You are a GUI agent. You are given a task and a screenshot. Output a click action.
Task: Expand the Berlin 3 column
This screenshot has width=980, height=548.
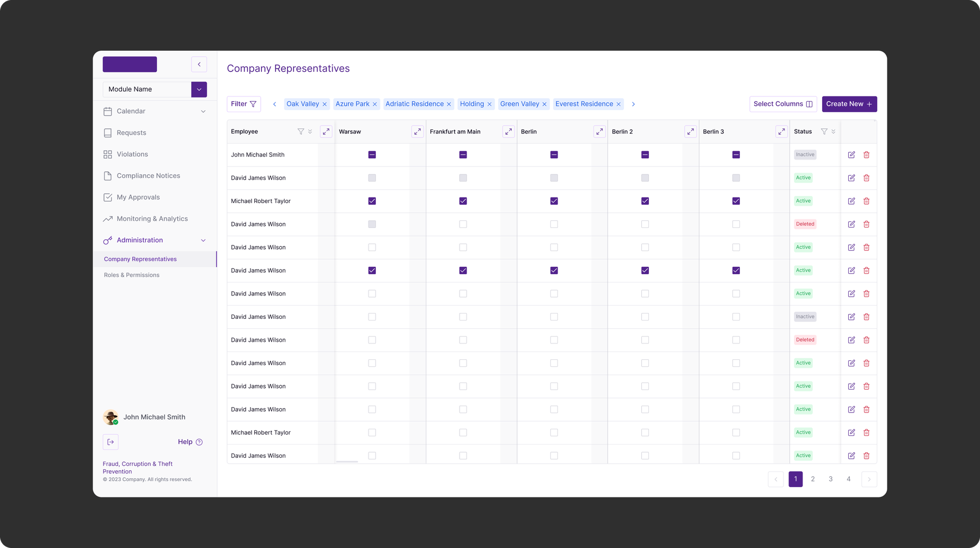pyautogui.click(x=781, y=132)
